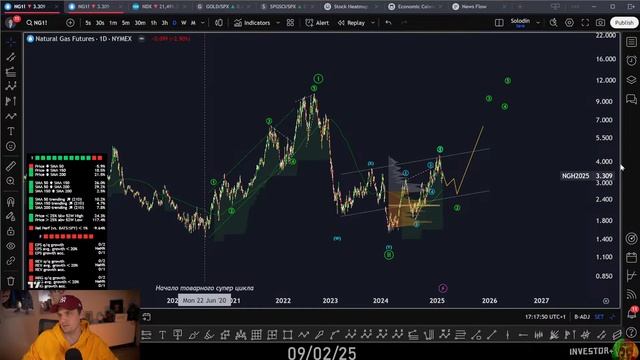Create a price Alert
640x360 pixels.
click(x=317, y=23)
